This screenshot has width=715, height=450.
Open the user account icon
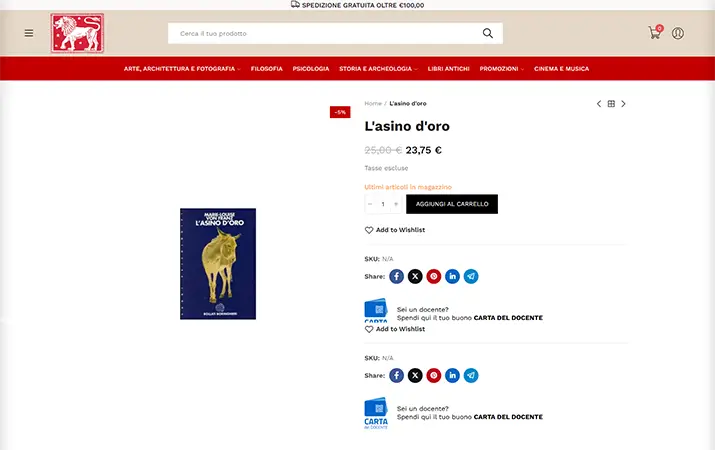click(x=678, y=33)
